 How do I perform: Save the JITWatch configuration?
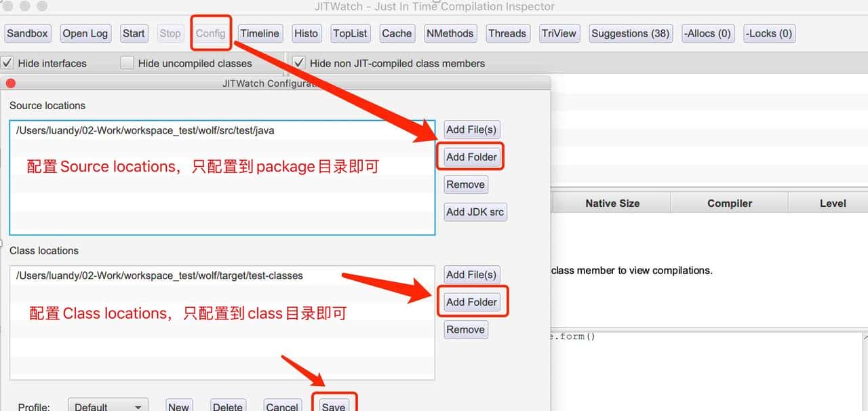[x=334, y=406]
